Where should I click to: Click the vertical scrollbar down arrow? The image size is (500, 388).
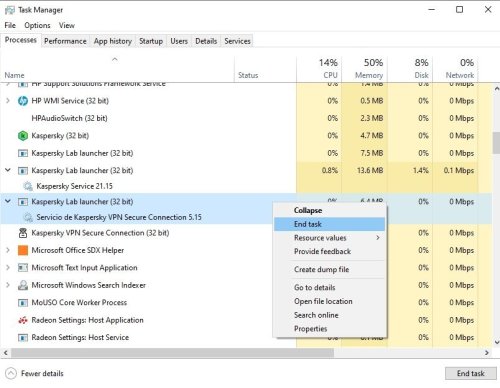point(496,342)
